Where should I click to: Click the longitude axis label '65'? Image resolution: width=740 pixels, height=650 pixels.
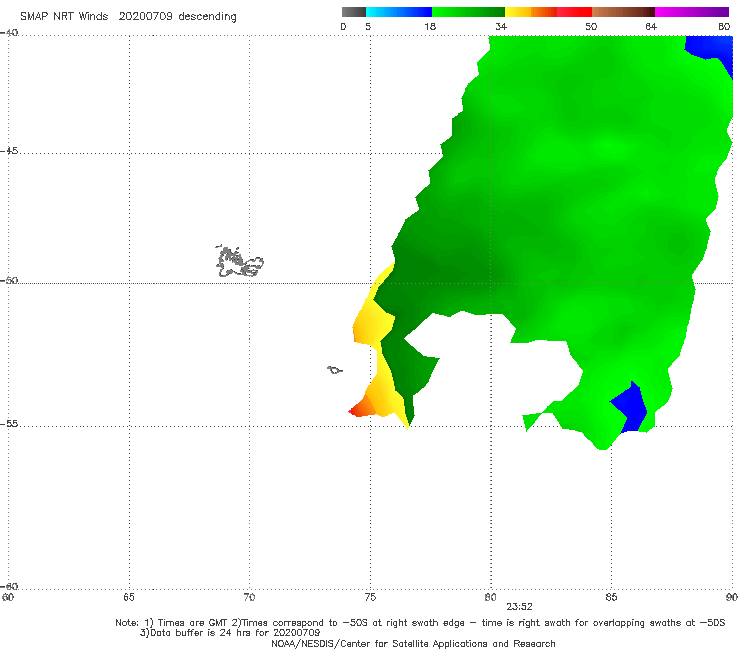click(x=129, y=597)
